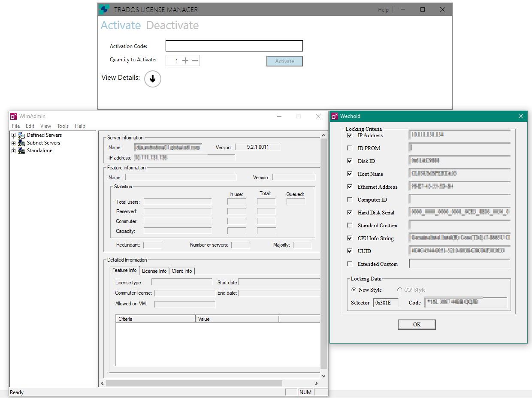Enable the Computer ID checkbox
Viewport: 532px width, 398px height.
point(350,200)
